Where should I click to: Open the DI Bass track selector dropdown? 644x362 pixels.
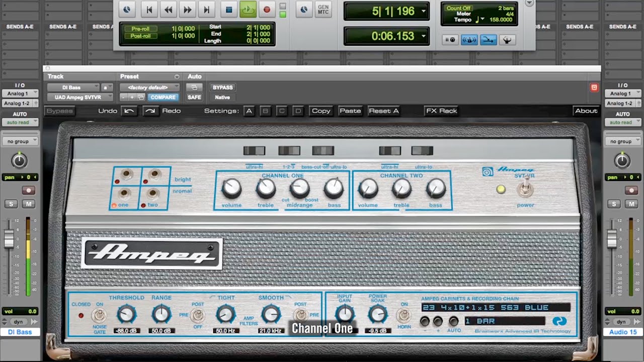coord(73,87)
